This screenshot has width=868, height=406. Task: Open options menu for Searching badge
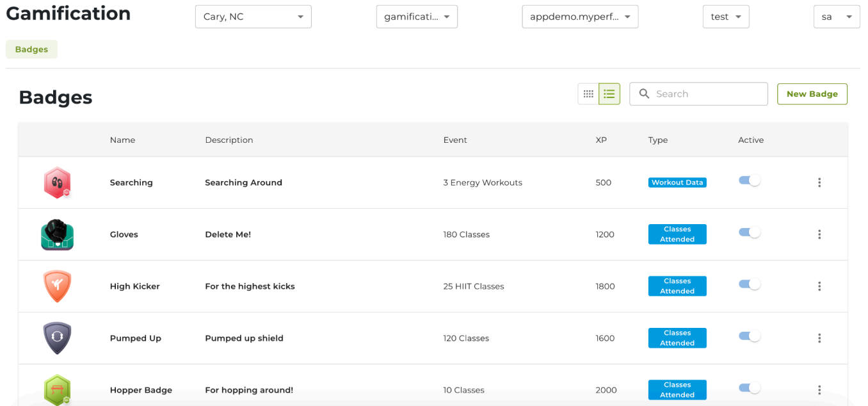(x=819, y=183)
